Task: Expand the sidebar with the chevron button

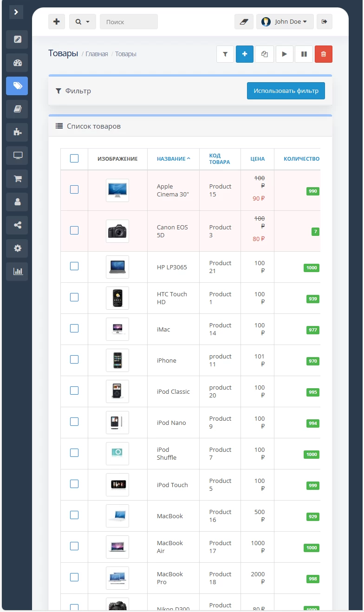Action: click(x=16, y=12)
